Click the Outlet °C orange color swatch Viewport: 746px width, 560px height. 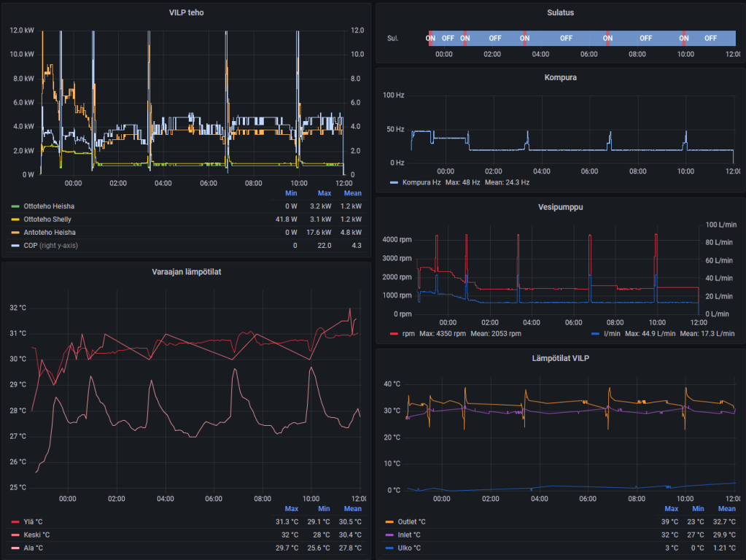click(x=389, y=522)
